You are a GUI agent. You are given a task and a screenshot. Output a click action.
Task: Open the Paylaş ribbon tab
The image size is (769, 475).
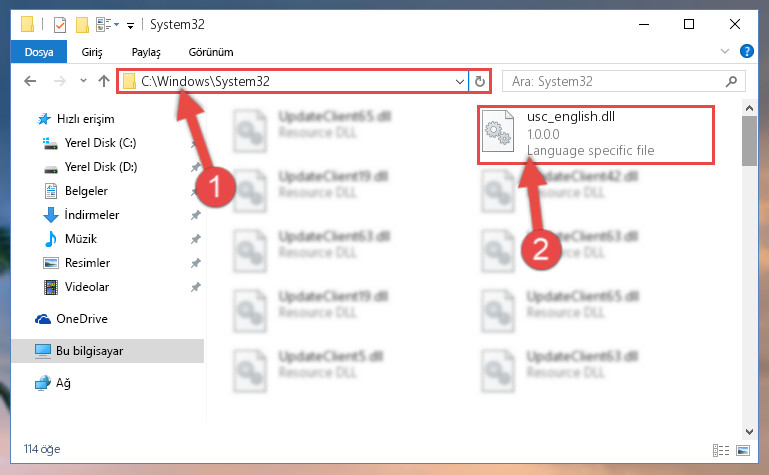146,52
